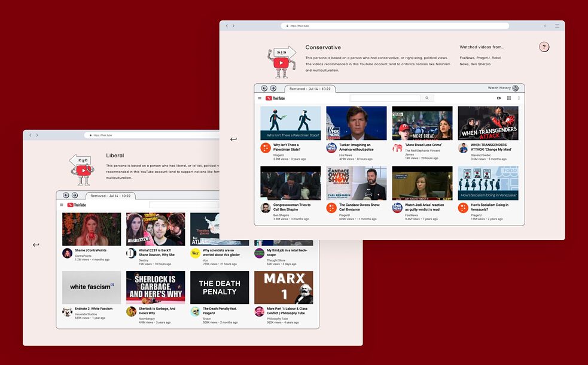
Task: Open the apps grid icon
Action: [x=509, y=98]
